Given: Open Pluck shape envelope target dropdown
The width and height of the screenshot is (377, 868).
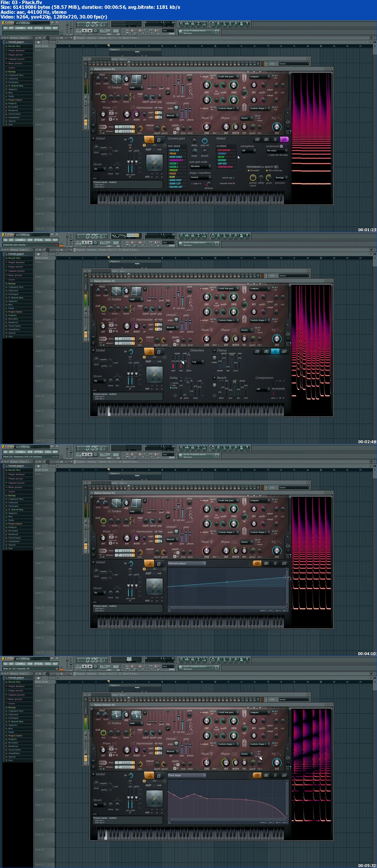Looking at the screenshot, I should tap(186, 775).
